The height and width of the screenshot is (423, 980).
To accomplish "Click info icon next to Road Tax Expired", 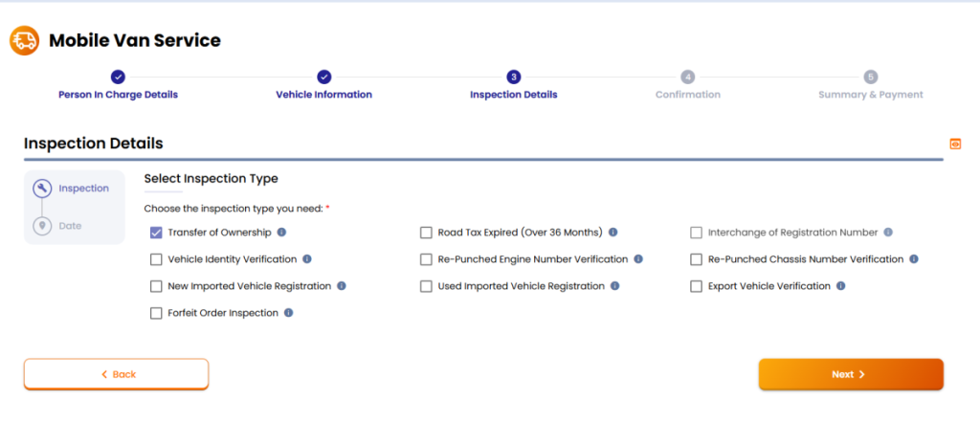I will (x=612, y=233).
